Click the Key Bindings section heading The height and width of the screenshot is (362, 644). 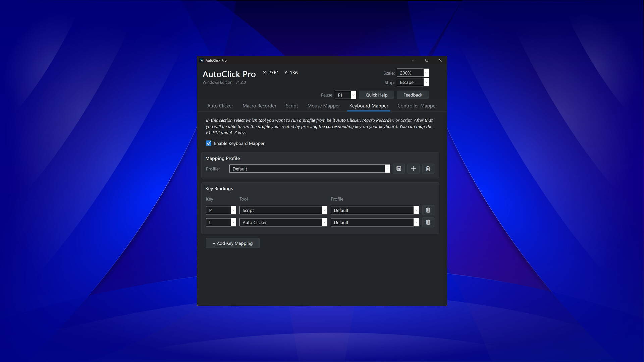(219, 188)
